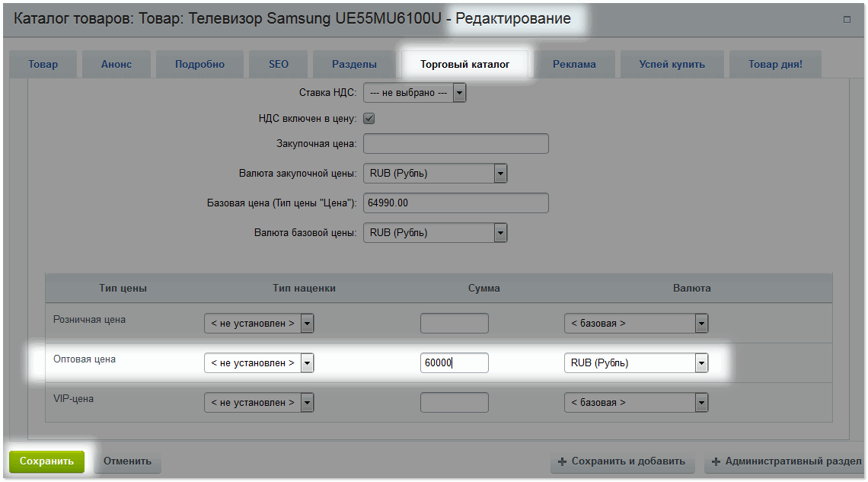Click the Сумма field for Оптовая цена

tap(455, 363)
